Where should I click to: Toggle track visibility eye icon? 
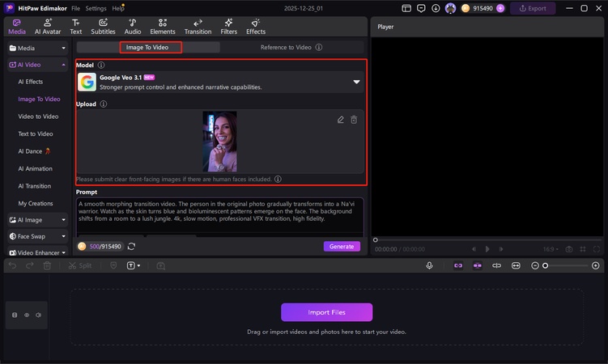pyautogui.click(x=27, y=315)
